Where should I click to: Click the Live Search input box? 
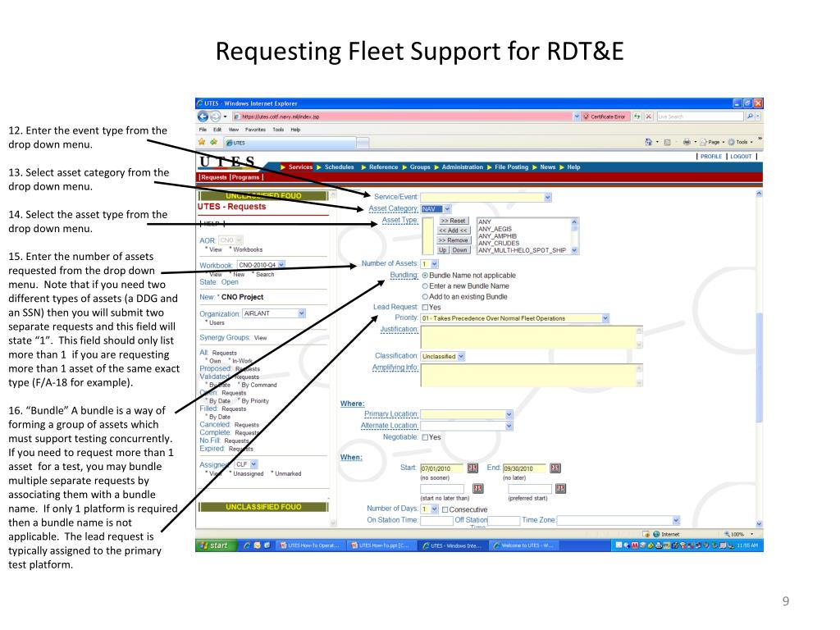(701, 116)
